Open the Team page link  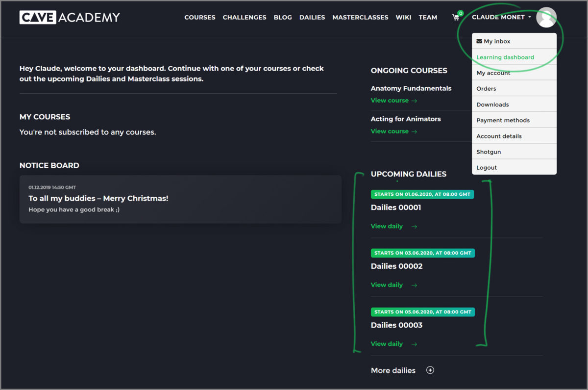[x=428, y=17]
